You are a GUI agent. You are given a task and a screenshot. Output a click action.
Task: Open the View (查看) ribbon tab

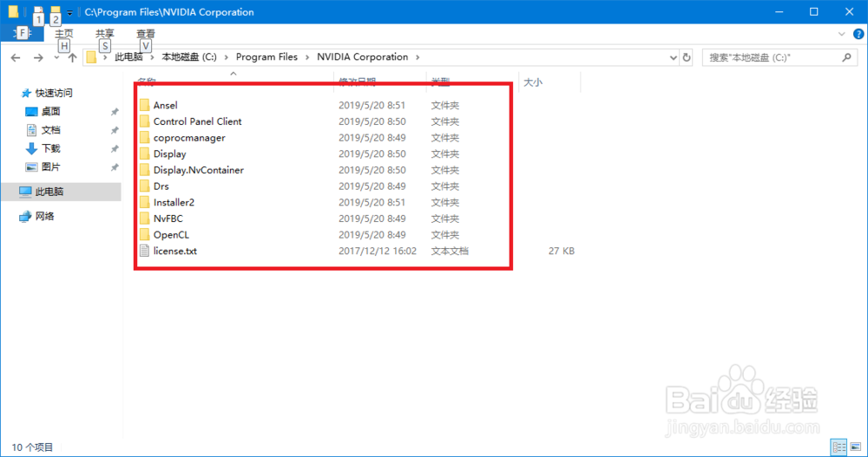point(146,34)
